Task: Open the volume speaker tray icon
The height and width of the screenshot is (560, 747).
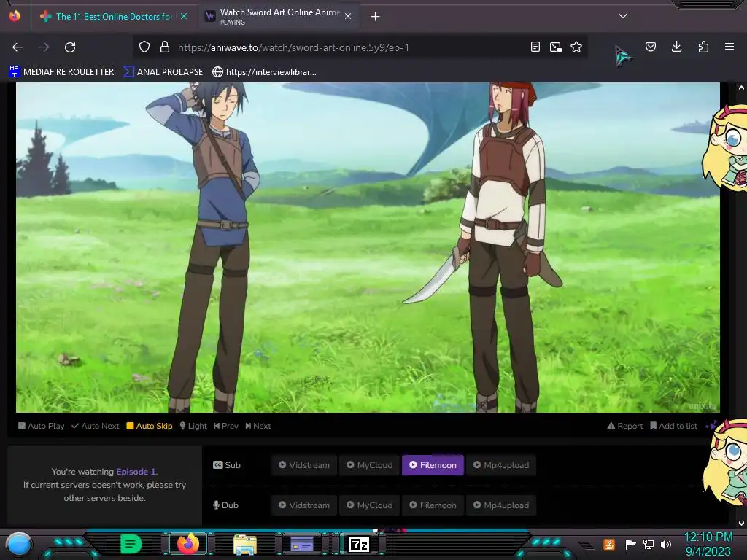Action: (666, 544)
